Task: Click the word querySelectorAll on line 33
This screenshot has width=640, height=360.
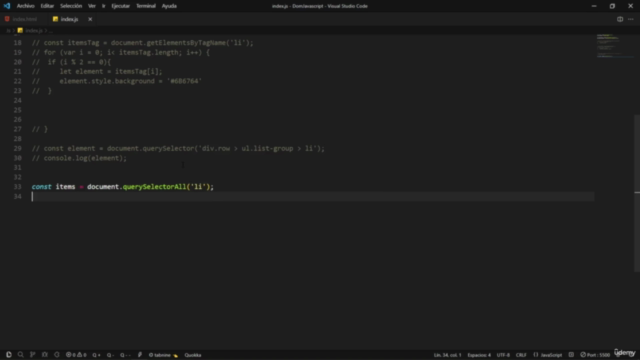Action: [154, 187]
